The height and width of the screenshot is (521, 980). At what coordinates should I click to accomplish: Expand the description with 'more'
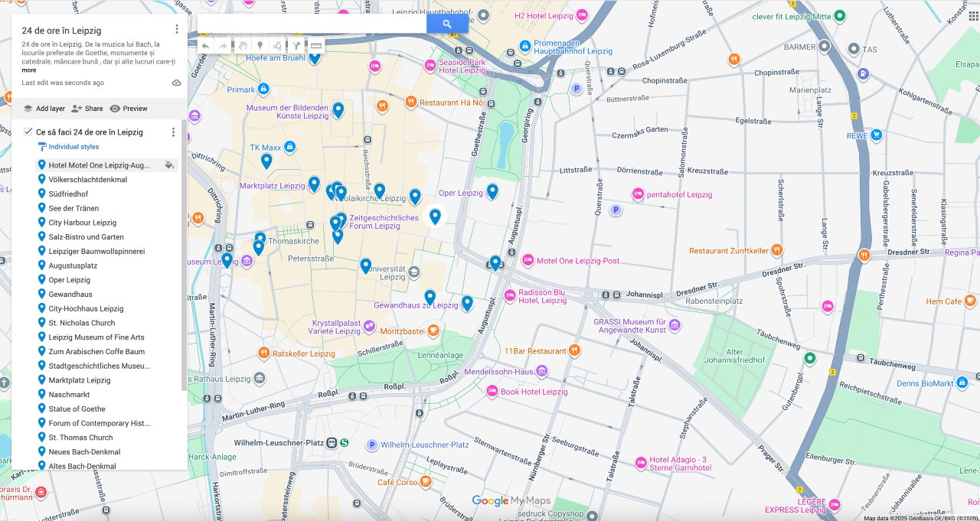pos(29,70)
